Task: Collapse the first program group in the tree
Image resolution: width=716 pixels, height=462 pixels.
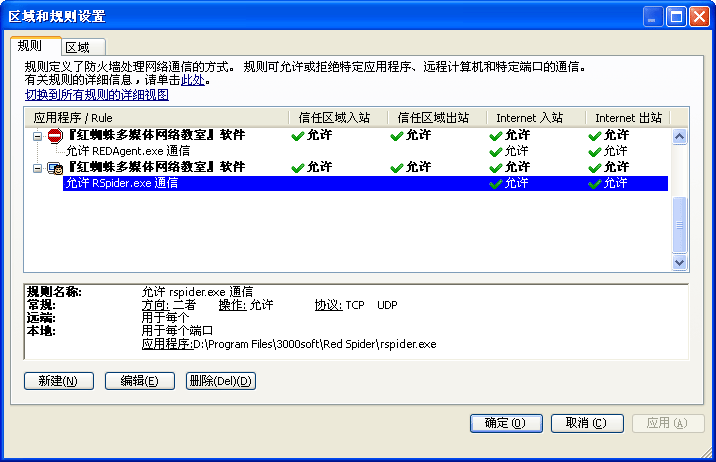Action: tap(37, 135)
